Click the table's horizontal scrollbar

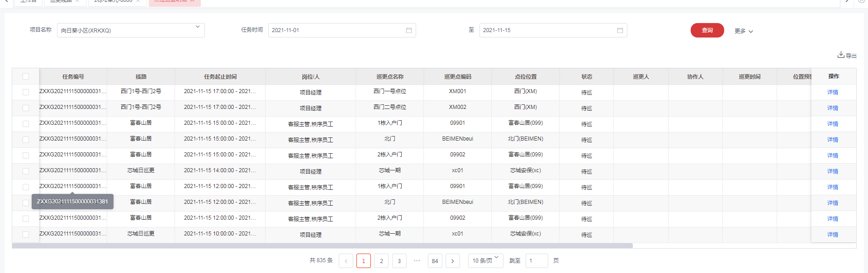[322, 246]
